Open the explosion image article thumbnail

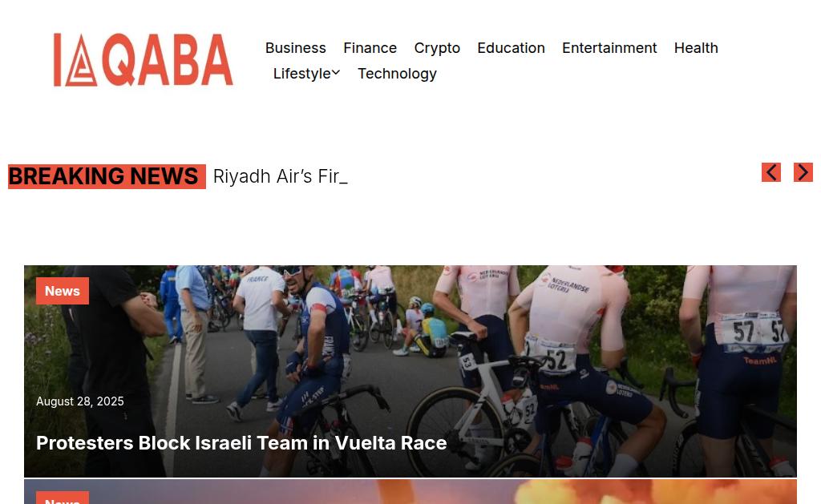click(x=410, y=492)
